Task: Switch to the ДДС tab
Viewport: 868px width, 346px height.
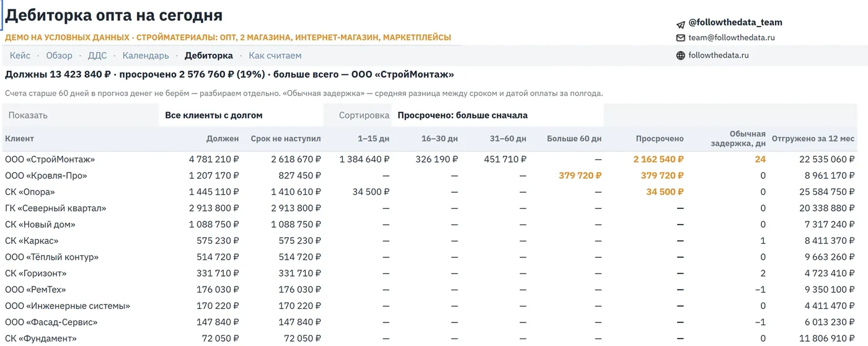Action: (x=97, y=56)
